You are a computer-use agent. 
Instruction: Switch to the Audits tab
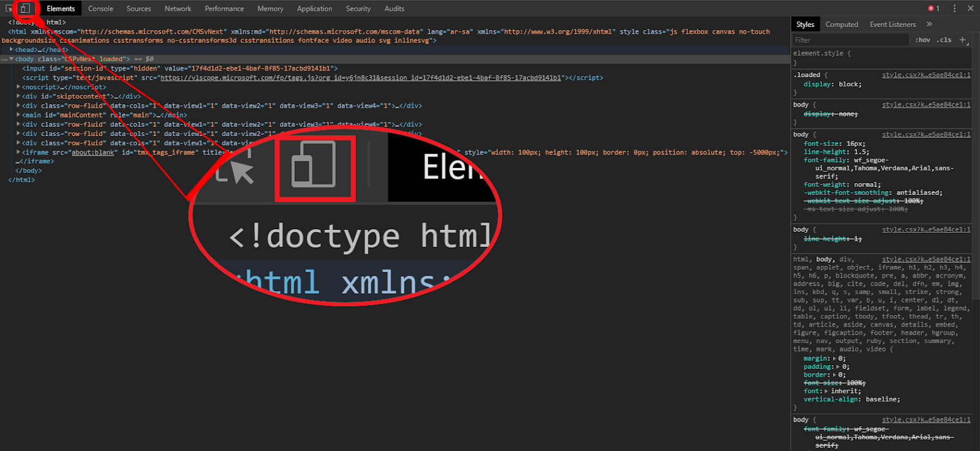tap(394, 9)
